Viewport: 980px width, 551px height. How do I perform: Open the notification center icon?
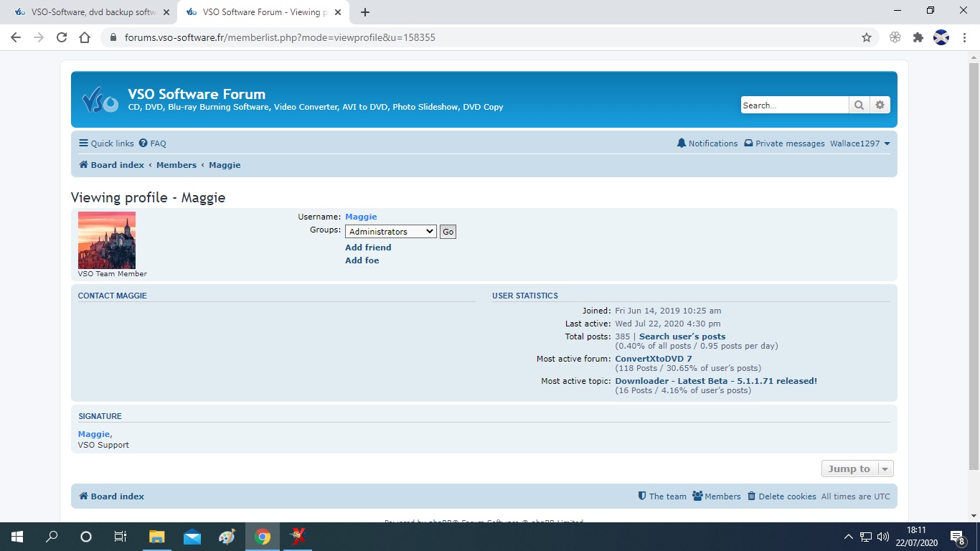tap(958, 537)
